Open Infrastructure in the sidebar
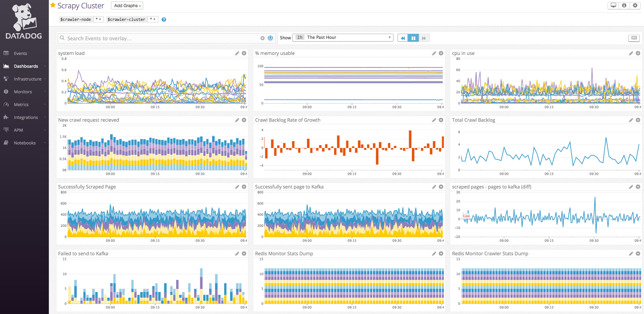Image resolution: width=644 pixels, height=314 pixels. click(x=28, y=79)
